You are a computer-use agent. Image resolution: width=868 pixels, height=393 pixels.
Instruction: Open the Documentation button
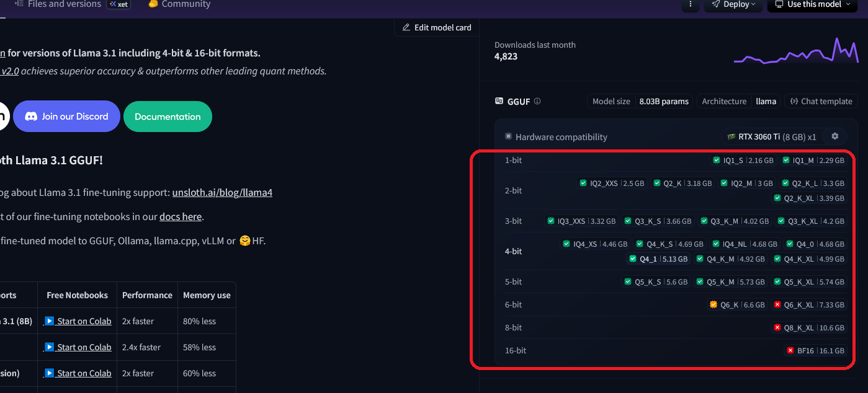(x=168, y=117)
